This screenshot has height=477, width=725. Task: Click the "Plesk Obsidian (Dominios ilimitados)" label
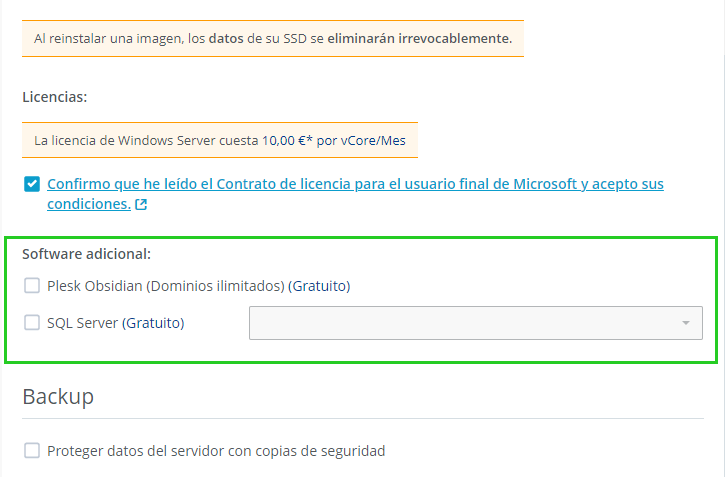pos(166,286)
